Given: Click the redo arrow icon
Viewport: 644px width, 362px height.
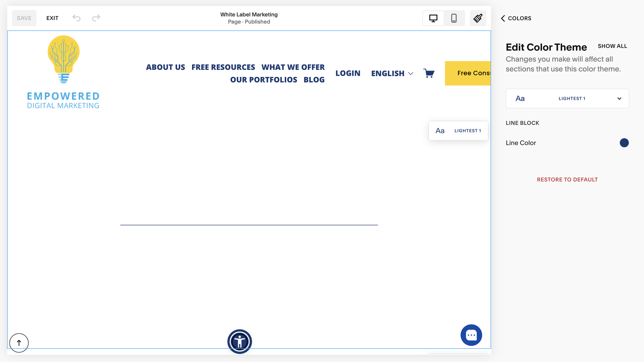Looking at the screenshot, I should click(96, 18).
